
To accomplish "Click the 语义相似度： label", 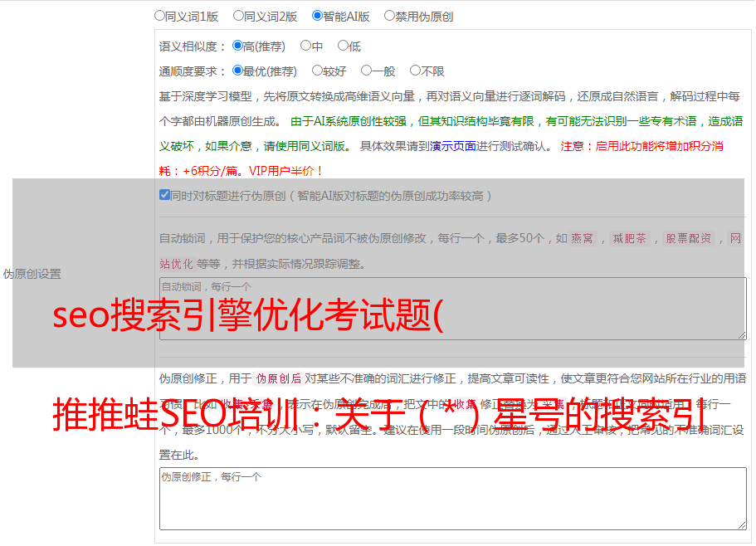I will pos(193,46).
